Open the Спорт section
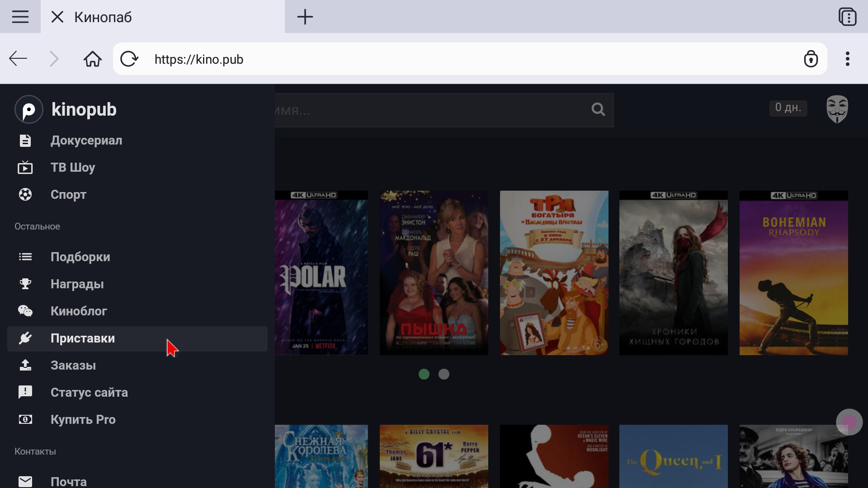This screenshot has width=868, height=488. pos(68,195)
